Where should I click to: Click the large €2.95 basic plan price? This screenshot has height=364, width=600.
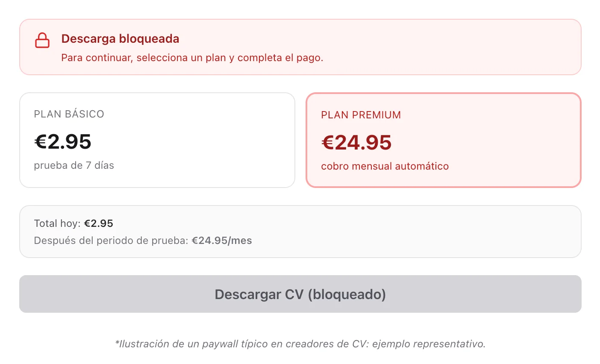[x=63, y=142]
